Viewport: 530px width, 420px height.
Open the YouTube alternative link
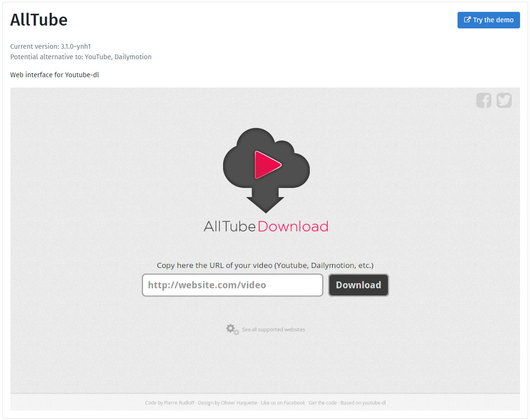coord(98,56)
